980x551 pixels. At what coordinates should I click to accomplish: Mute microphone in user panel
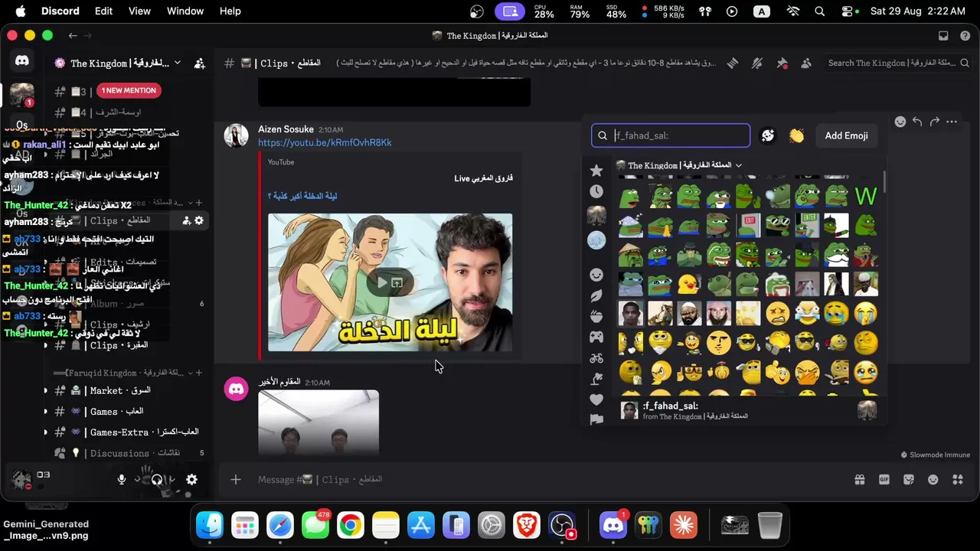(x=121, y=480)
